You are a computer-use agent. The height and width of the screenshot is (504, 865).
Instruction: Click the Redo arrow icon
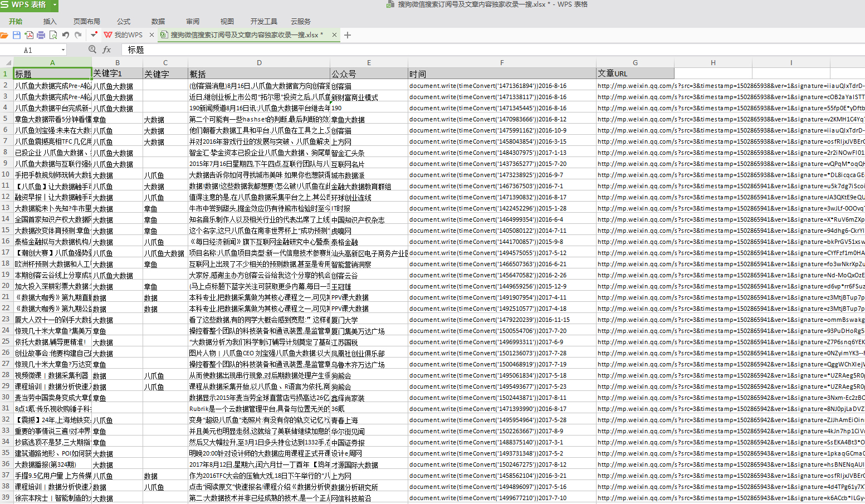tap(78, 35)
